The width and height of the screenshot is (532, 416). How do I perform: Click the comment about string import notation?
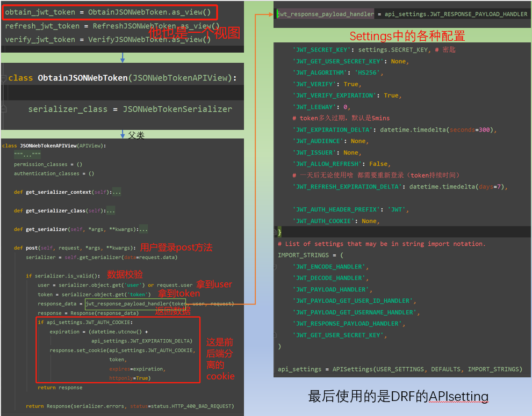382,244
